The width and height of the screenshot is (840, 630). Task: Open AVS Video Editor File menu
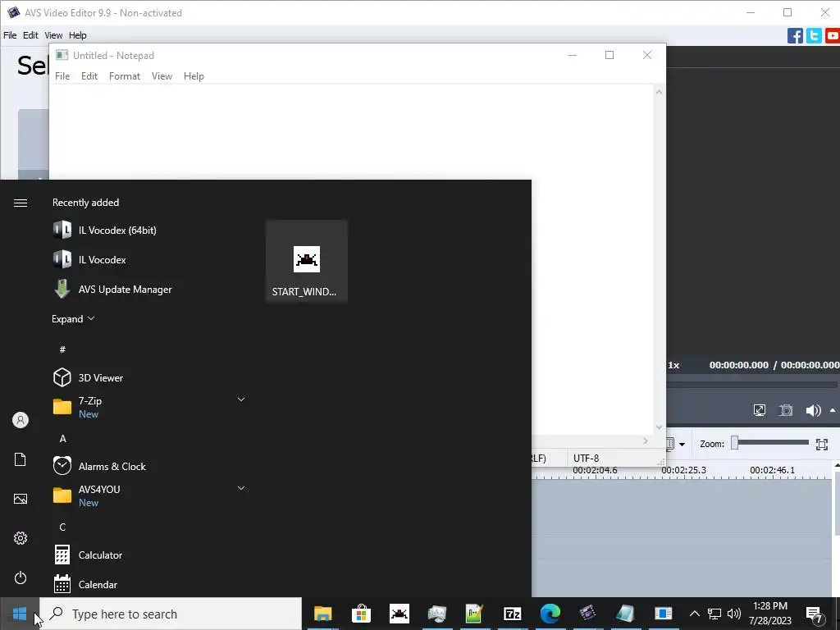click(x=10, y=35)
